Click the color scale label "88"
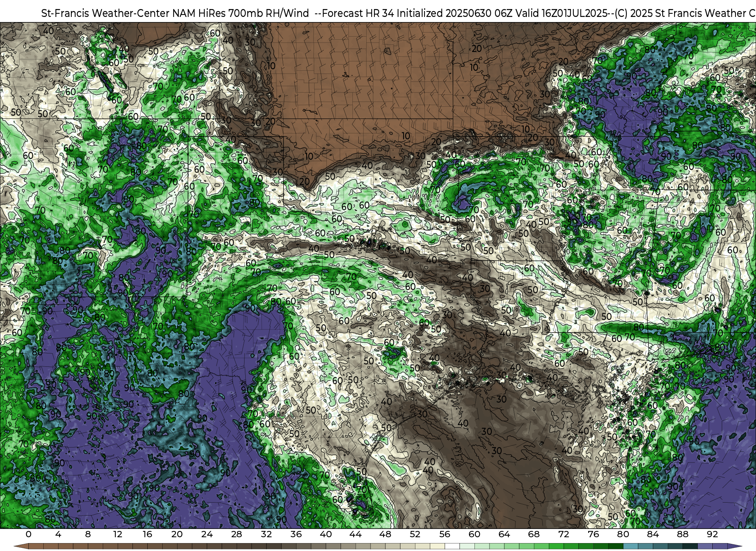 click(682, 534)
